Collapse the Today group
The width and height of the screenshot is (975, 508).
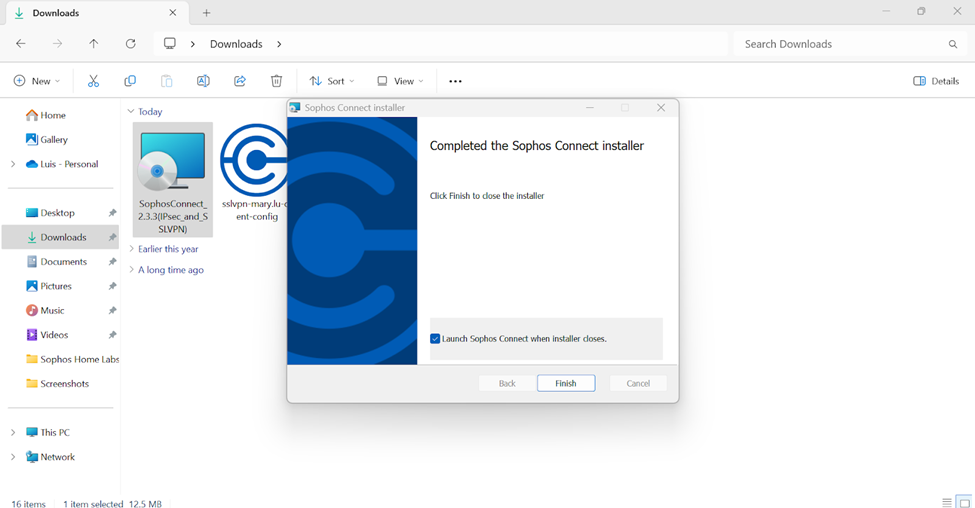click(131, 111)
